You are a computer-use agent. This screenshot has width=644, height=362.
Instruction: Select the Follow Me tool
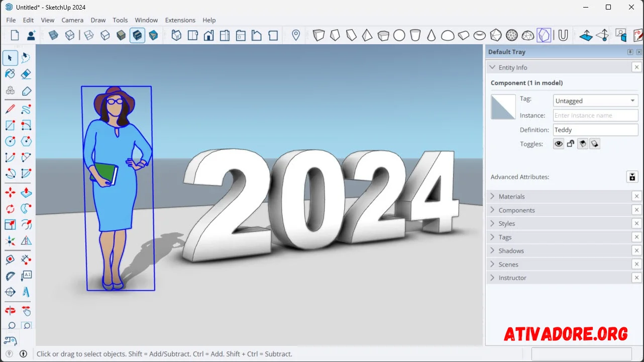(26, 209)
